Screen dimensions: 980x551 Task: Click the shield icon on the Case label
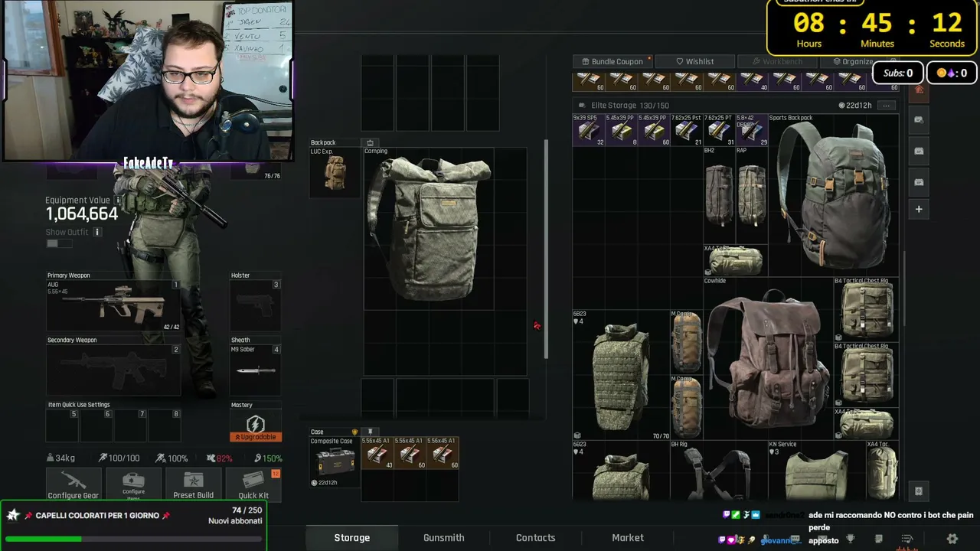click(x=354, y=432)
